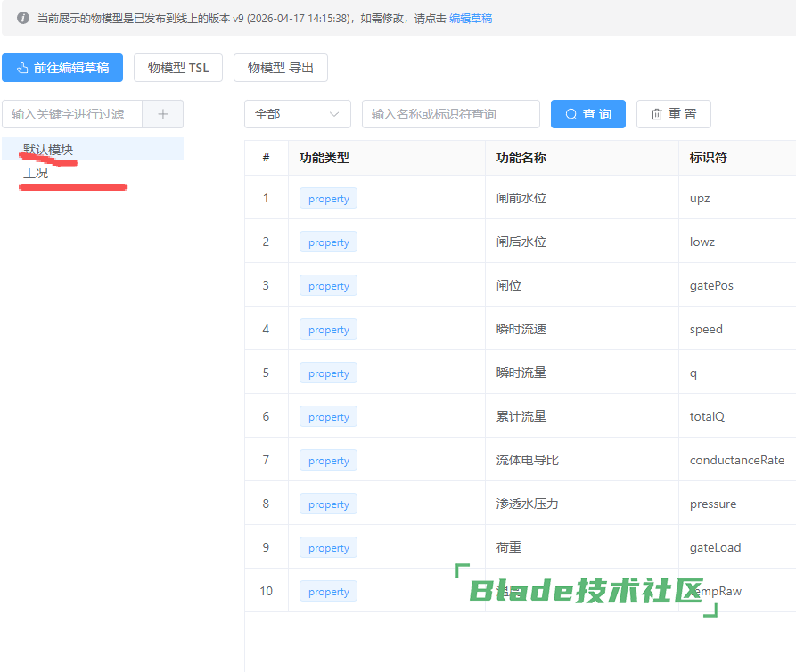Focus the module keyword filter input

click(72, 114)
